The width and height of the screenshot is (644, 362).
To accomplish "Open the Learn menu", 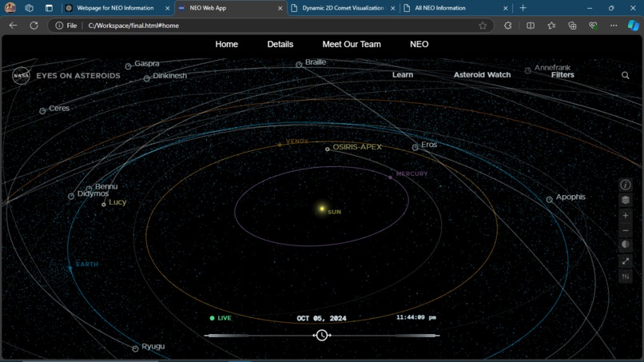I will tap(403, 75).
